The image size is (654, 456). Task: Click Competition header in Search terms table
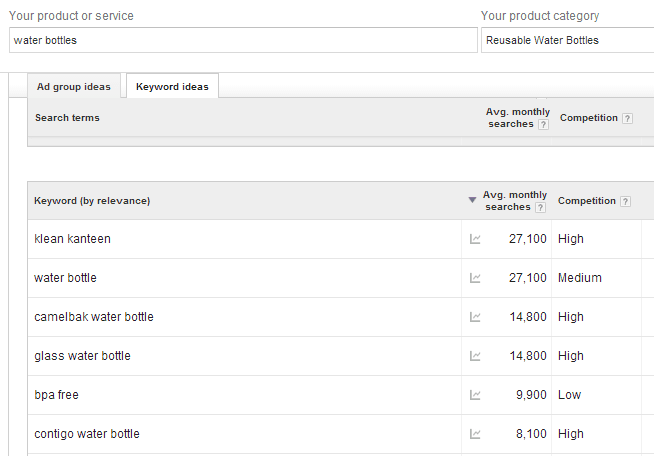[x=589, y=118]
